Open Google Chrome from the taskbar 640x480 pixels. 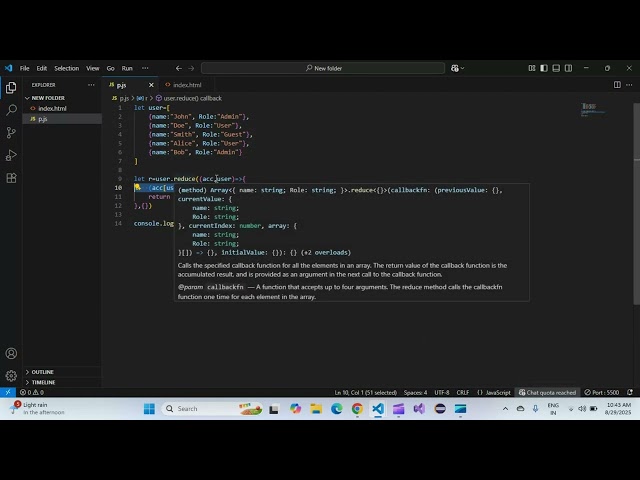pos(357,409)
